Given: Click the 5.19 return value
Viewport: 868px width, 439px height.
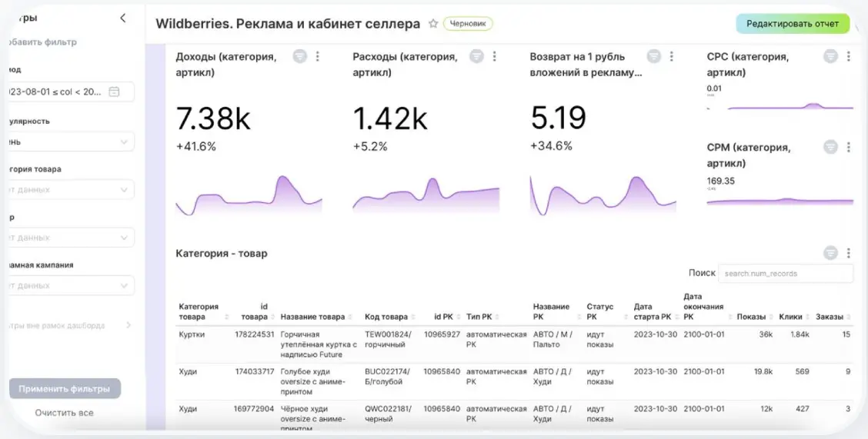Looking at the screenshot, I should click(558, 118).
